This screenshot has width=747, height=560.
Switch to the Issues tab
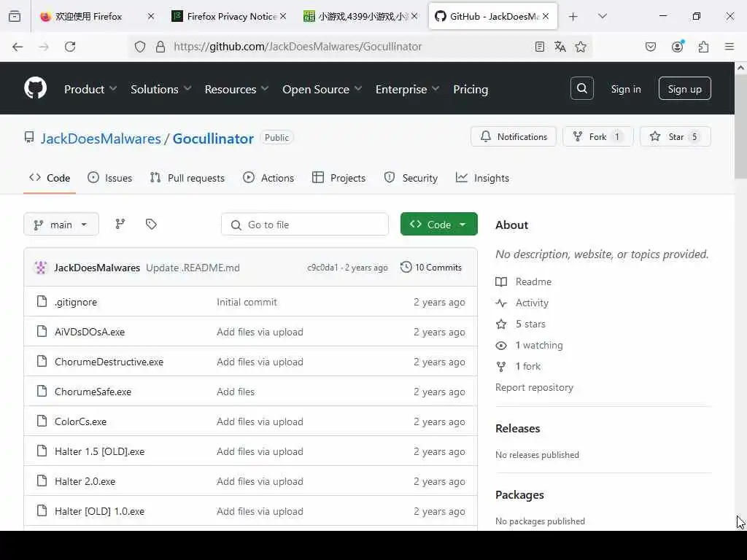pos(110,178)
